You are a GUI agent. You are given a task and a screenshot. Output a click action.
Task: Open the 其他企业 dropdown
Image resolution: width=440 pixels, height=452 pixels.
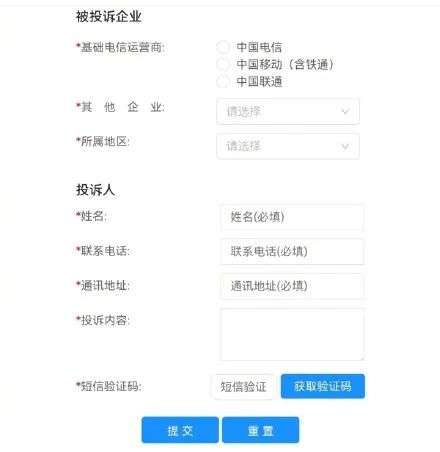(x=288, y=111)
